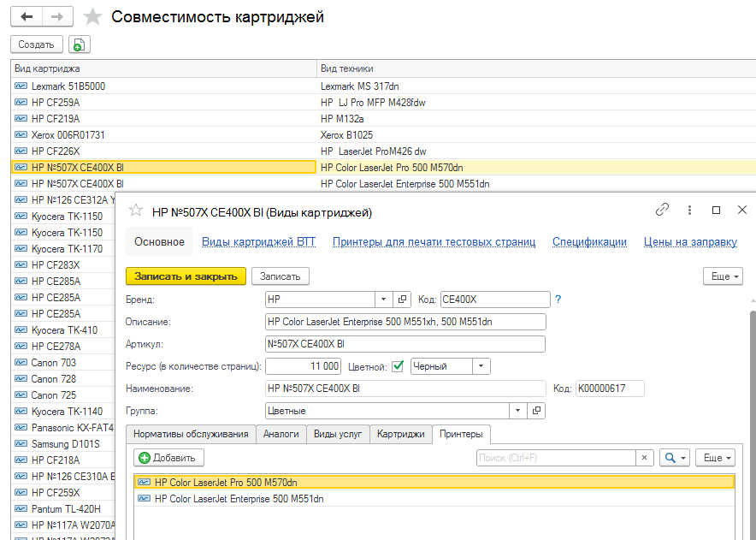Open the top Еще menu in the card
Image resolution: width=756 pixels, height=540 pixels.
[x=723, y=276]
